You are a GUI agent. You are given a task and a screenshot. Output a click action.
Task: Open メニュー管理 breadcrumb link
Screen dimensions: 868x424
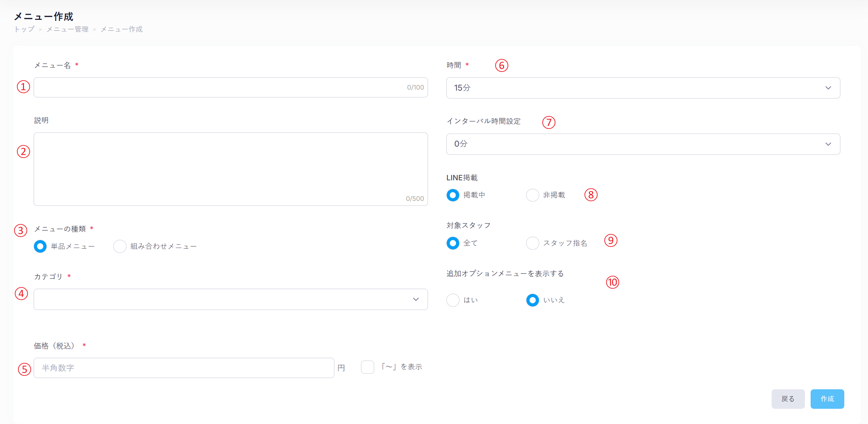point(68,29)
